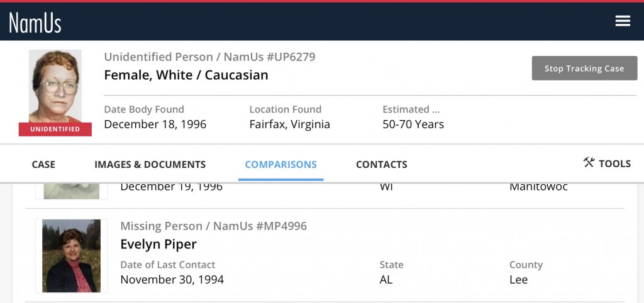Click the truncated "Estimated ..." label
Viewport: 644px width, 303px height.
411,109
